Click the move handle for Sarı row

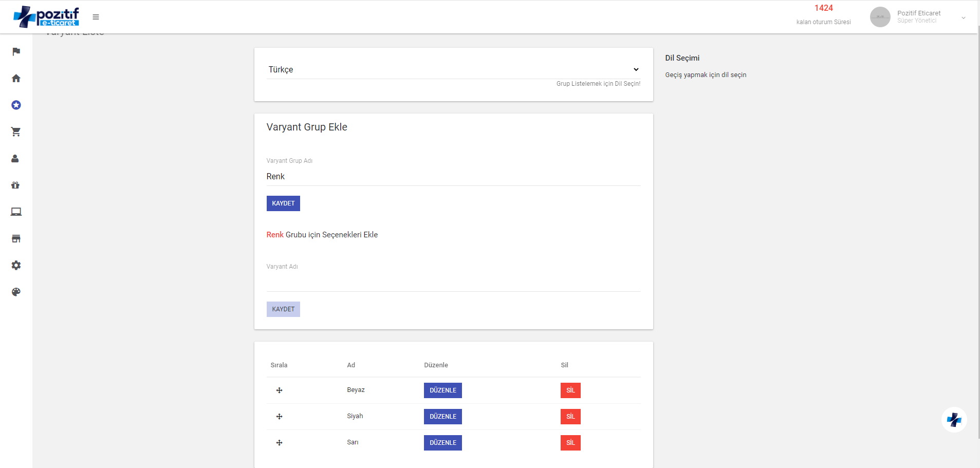tap(279, 443)
